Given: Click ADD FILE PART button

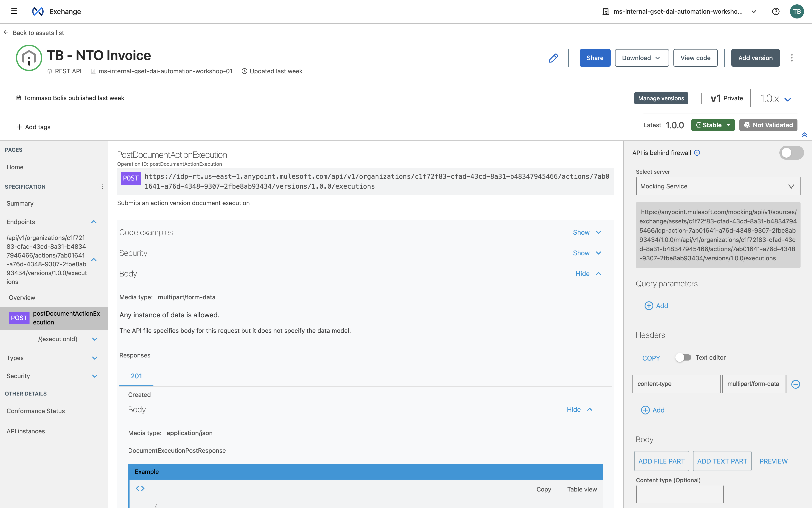Looking at the screenshot, I should pyautogui.click(x=661, y=461).
